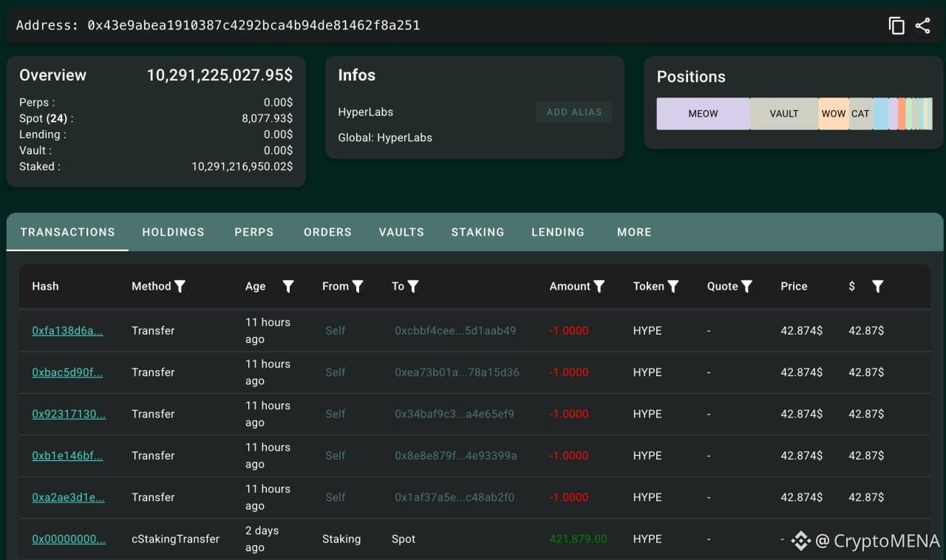This screenshot has height=560, width=946.
Task: Click the Hash column header
Action: click(x=45, y=287)
